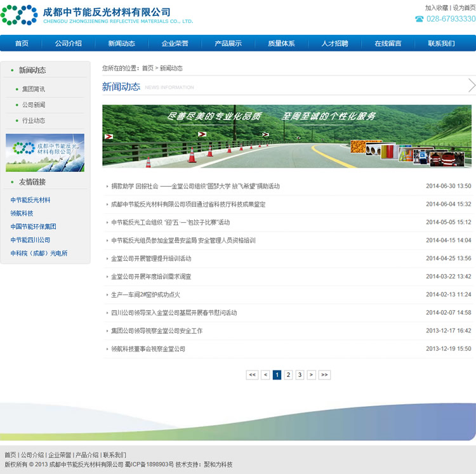This screenshot has width=476, height=474.
Task: Click the highway banner image
Action: point(287,136)
